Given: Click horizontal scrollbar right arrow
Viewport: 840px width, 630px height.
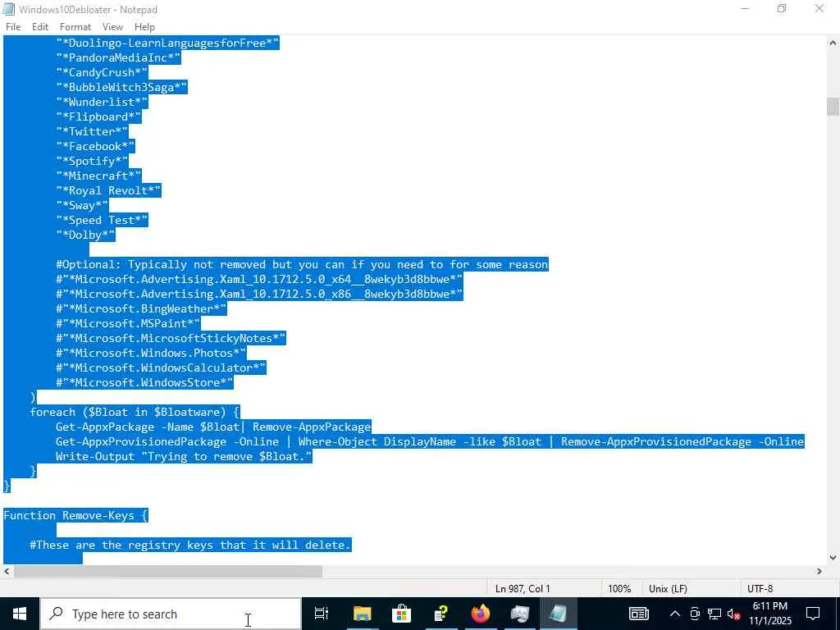Looking at the screenshot, I should tap(819, 572).
